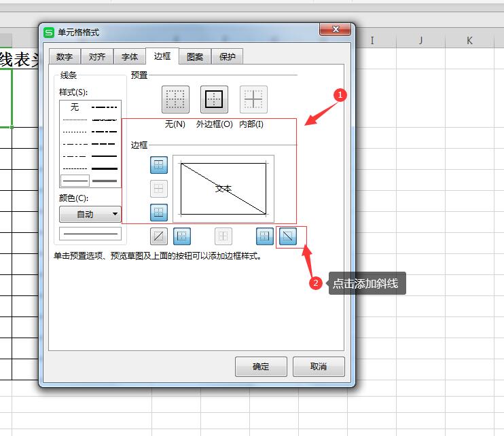Image resolution: width=504 pixels, height=436 pixels.
Task: Click the WPS logo in dialog title bar
Action: (49, 32)
